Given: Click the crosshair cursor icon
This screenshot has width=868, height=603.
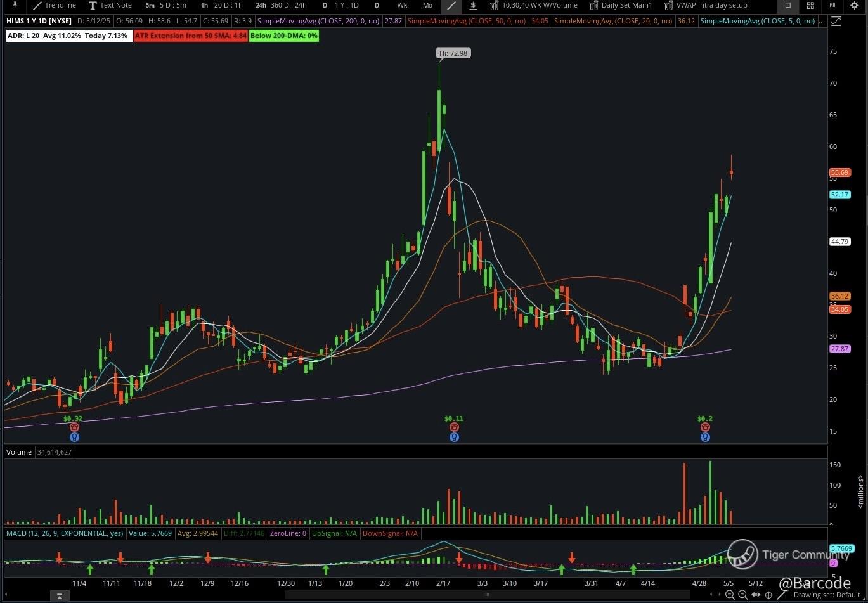Looking at the screenshot, I should pos(768,595).
